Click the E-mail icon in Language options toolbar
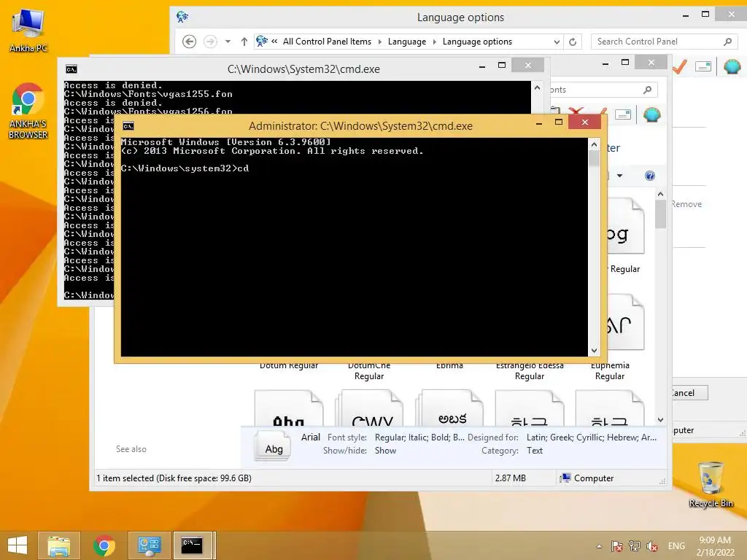The height and width of the screenshot is (560, 747). tap(703, 66)
